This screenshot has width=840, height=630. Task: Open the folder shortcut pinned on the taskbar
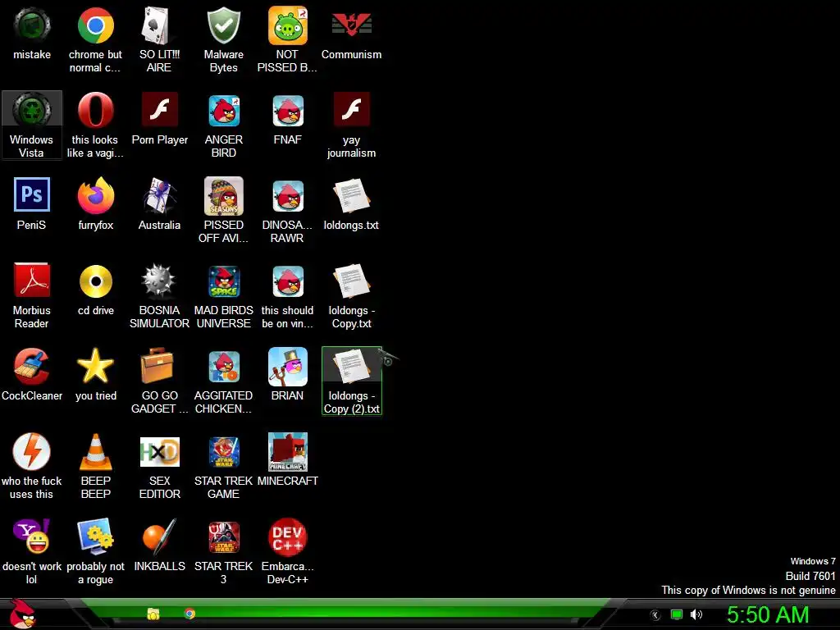pyautogui.click(x=153, y=614)
